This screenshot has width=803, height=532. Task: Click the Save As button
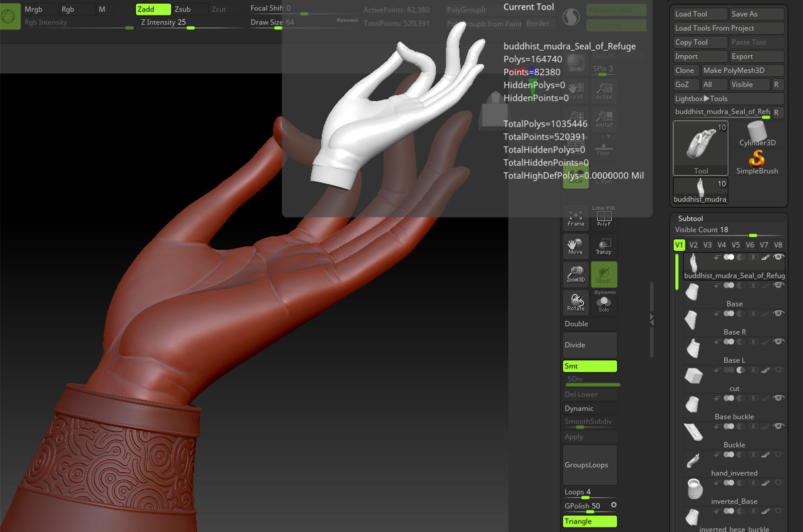(757, 14)
